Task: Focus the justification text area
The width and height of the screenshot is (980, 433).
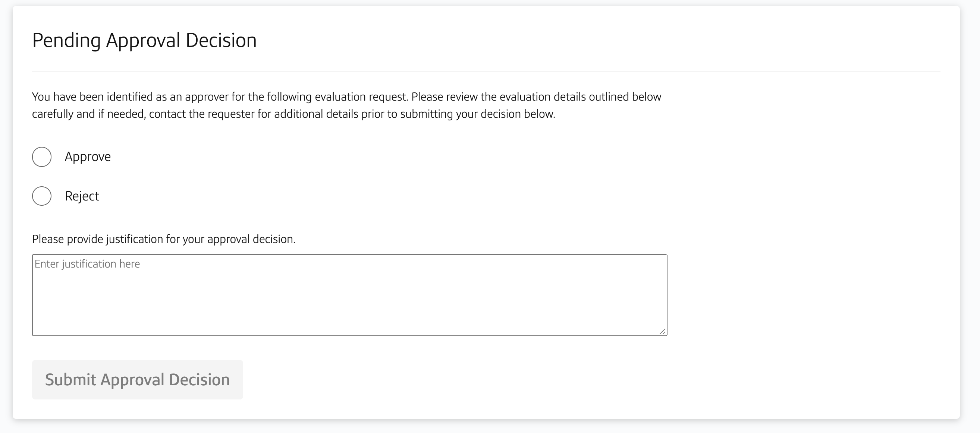Action: 350,295
